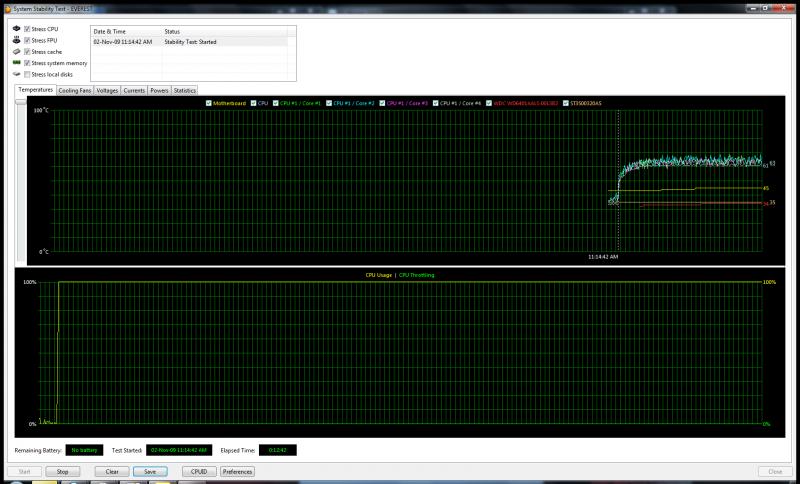800x484 pixels.
Task: Toggle the Motherboard temperature legend checkbox
Action: (x=209, y=103)
